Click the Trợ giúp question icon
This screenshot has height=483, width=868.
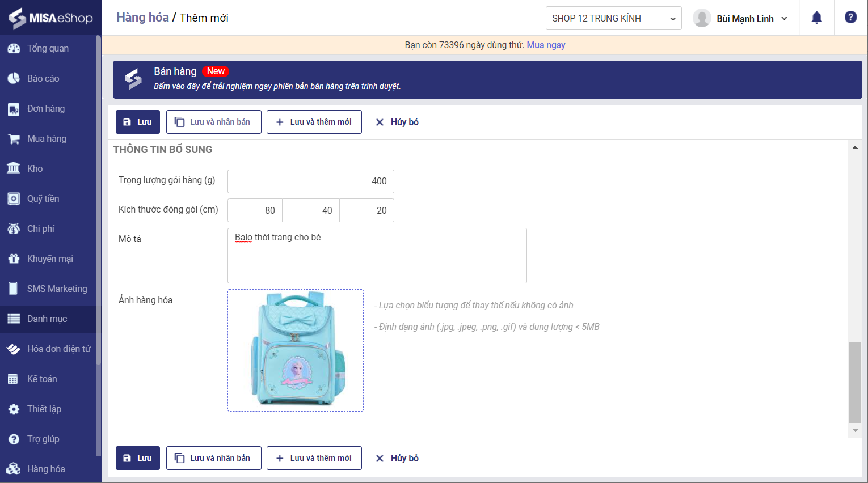pyautogui.click(x=14, y=439)
